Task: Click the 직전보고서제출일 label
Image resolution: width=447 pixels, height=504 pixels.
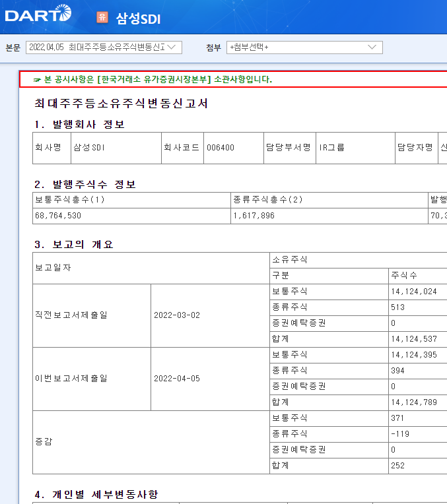Action: coord(71,315)
